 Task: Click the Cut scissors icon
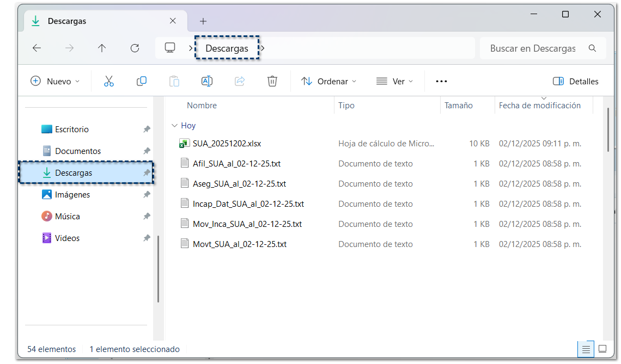pyautogui.click(x=108, y=81)
